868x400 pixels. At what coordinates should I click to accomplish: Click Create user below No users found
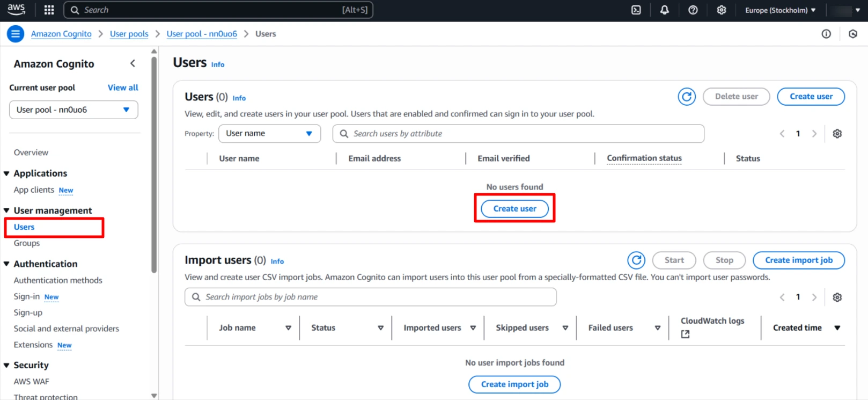(514, 209)
